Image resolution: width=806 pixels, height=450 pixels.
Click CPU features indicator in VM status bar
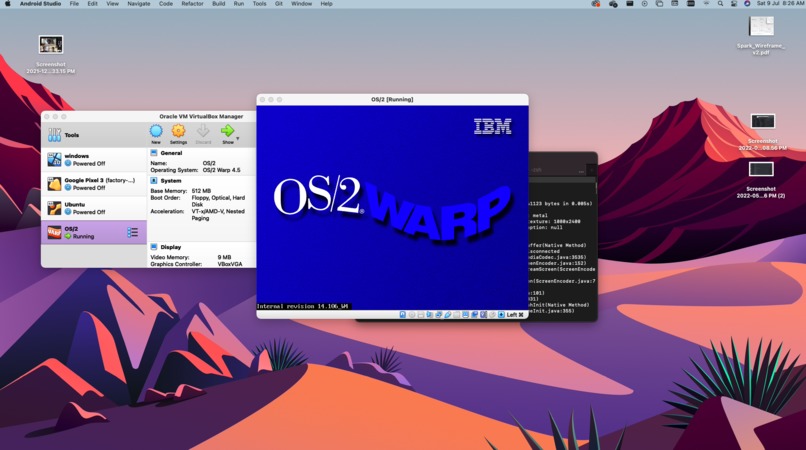pyautogui.click(x=483, y=314)
